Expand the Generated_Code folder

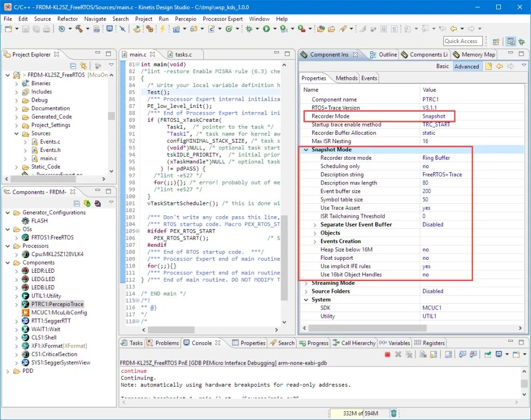click(16, 117)
